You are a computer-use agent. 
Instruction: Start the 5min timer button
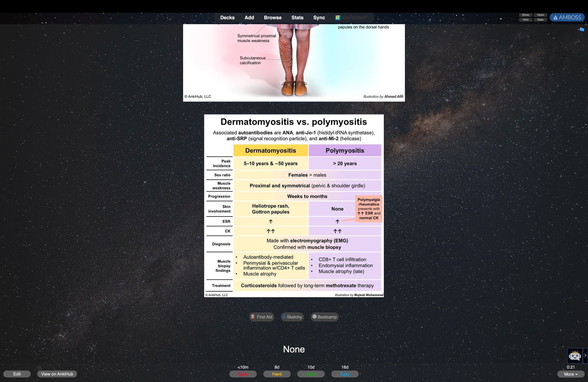526,20
